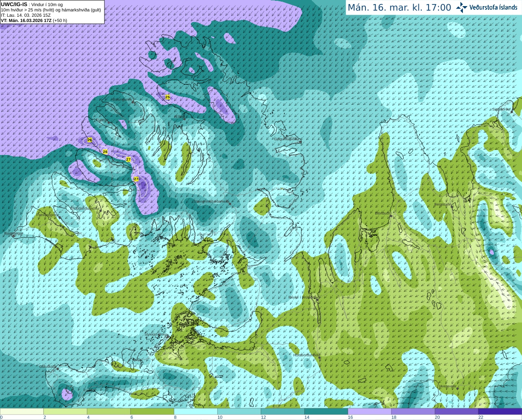Click the Hveravellir station label
The width and height of the screenshot is (522, 420).
[x=447, y=386]
